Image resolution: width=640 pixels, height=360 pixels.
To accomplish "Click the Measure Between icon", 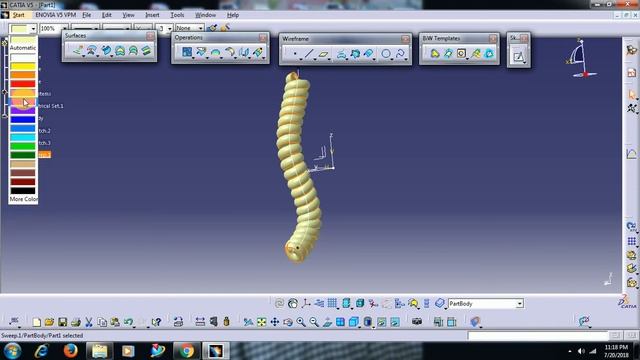I will [200, 322].
